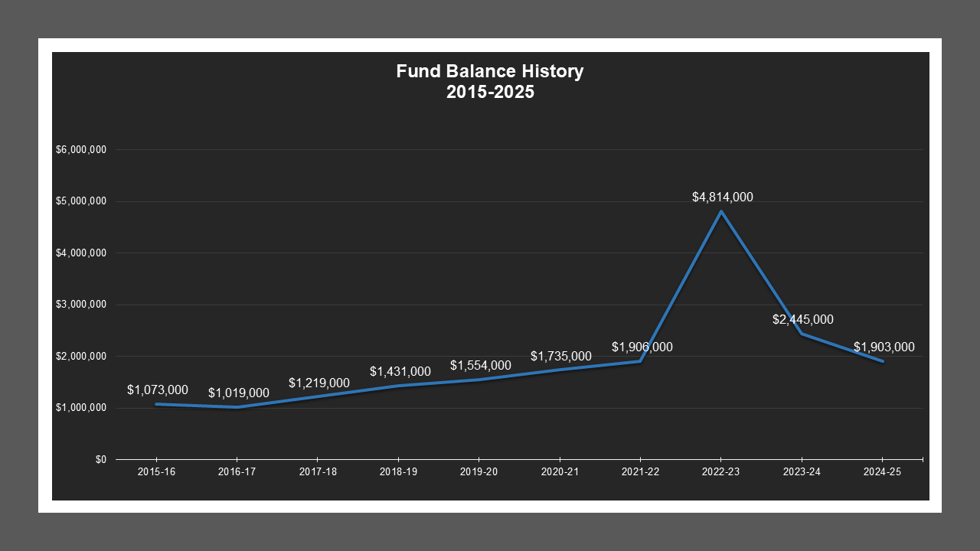The image size is (980, 551).
Task: Select the $6,000,000 y-axis label
Action: click(80, 150)
